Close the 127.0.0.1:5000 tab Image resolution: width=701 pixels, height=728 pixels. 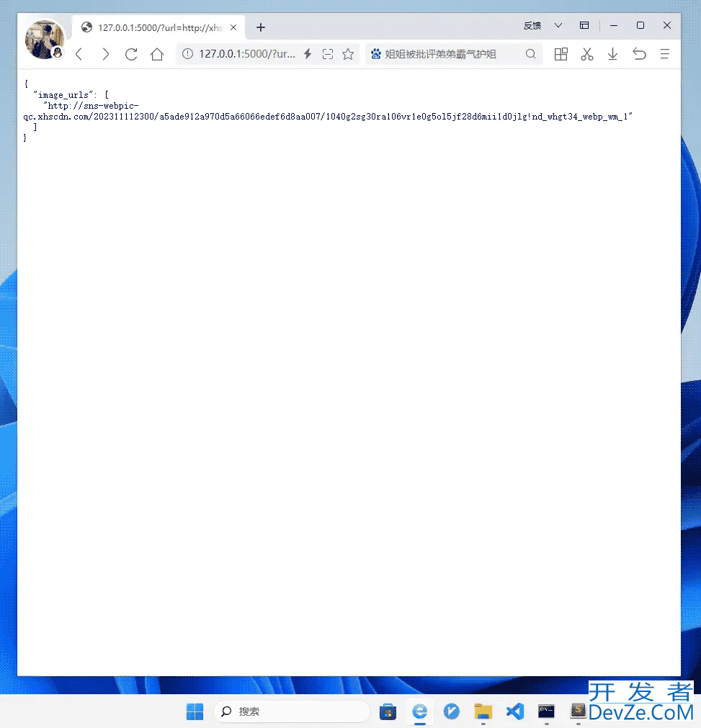tap(233, 27)
